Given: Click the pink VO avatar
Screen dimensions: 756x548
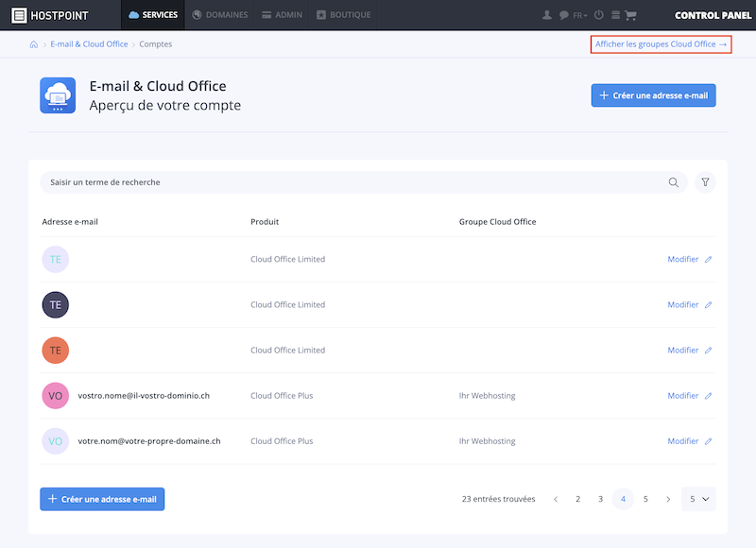Looking at the screenshot, I should coord(56,396).
